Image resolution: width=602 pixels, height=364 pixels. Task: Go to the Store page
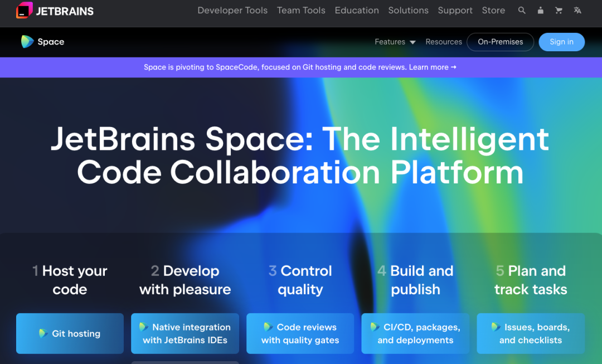493,11
